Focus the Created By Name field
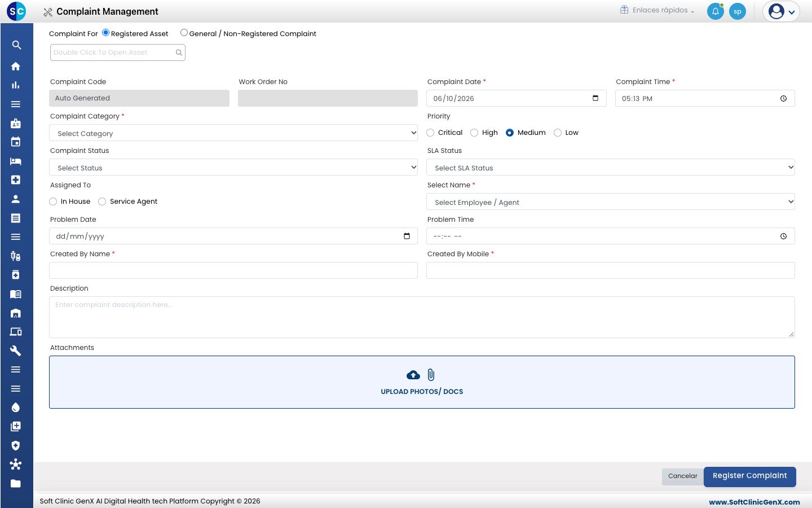 point(233,270)
